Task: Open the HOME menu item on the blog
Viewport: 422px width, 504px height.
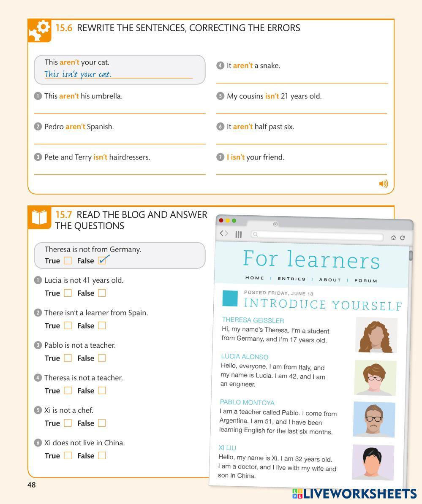Action: coord(254,278)
